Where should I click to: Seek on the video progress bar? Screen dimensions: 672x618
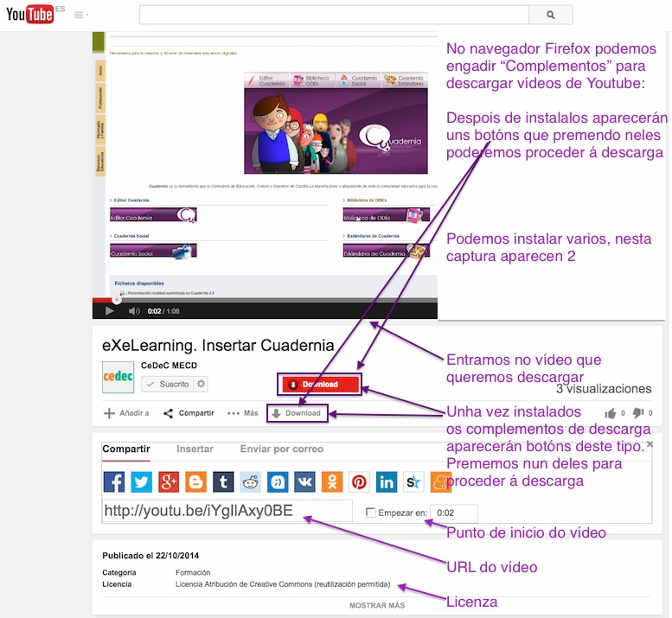click(x=265, y=300)
